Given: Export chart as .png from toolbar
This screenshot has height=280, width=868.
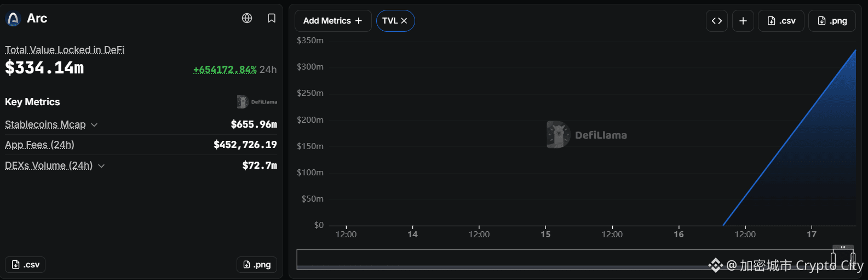Looking at the screenshot, I should tap(832, 21).
